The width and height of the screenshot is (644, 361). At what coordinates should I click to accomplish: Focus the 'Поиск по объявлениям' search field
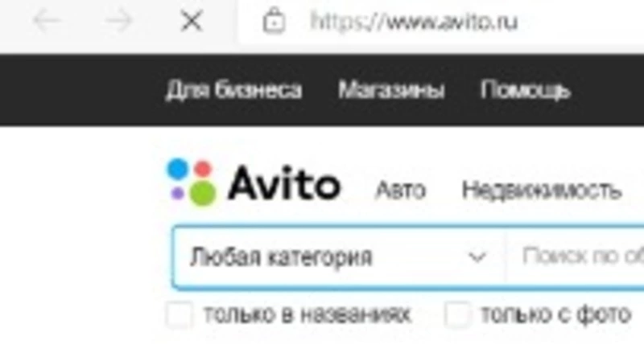[575, 256]
